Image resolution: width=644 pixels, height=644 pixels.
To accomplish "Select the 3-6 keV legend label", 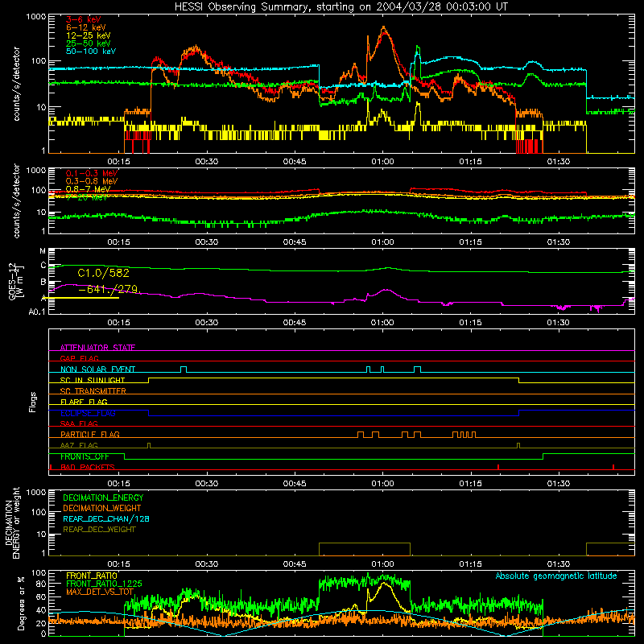I will [x=83, y=19].
